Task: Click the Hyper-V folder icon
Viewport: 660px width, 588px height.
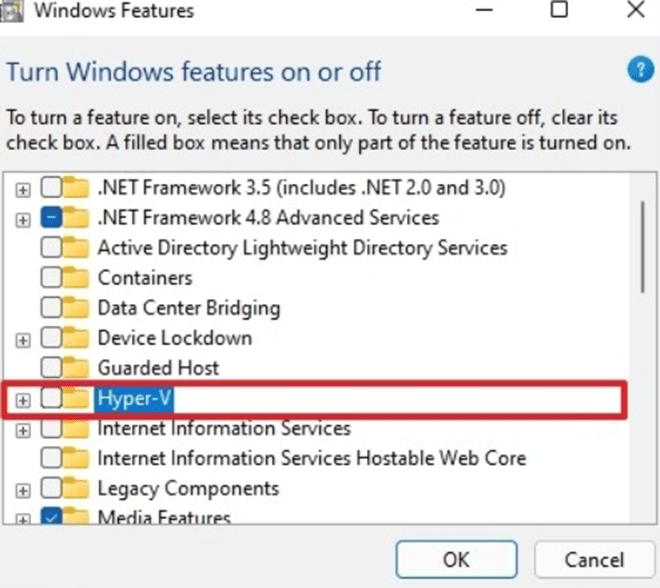Action: 77,397
